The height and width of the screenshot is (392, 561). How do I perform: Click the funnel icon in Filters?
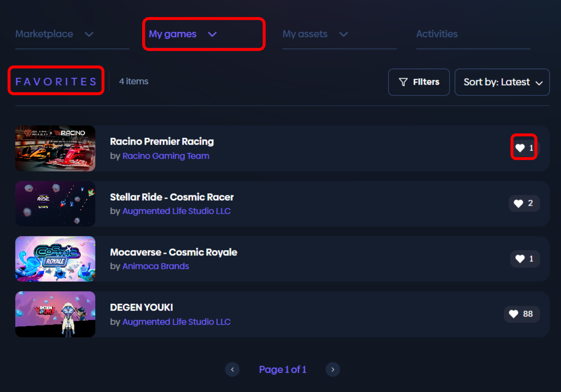pyautogui.click(x=403, y=82)
